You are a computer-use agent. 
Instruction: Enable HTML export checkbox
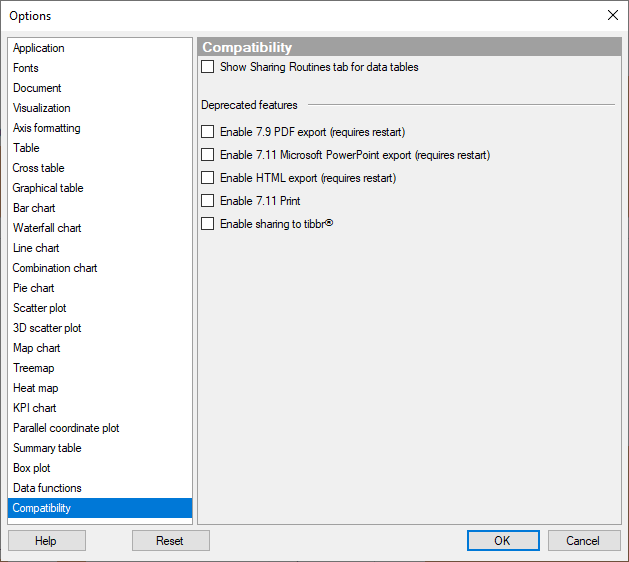click(208, 178)
